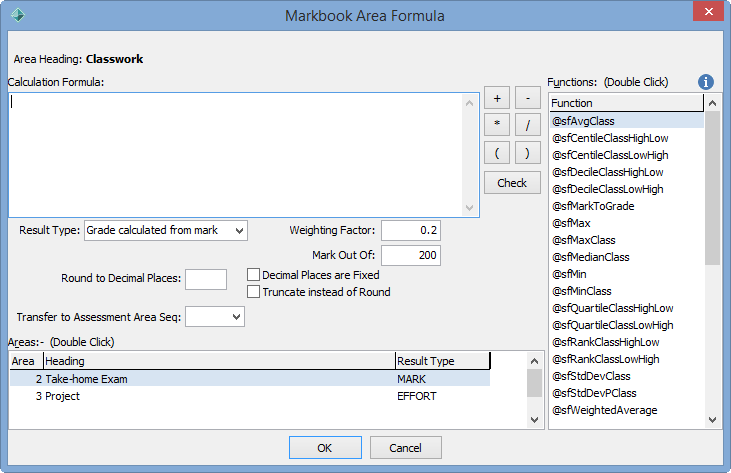Select the @sfCentileClassLowHigh function

pyautogui.click(x=627, y=155)
